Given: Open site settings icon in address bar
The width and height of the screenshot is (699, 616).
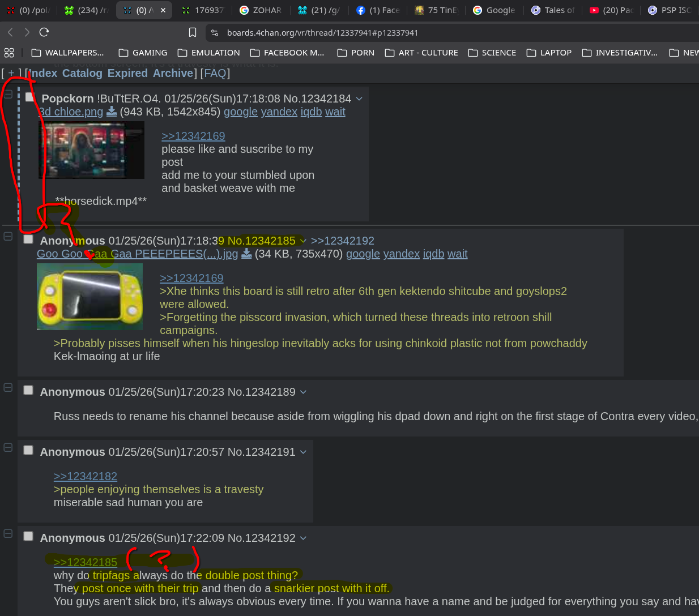Looking at the screenshot, I should [x=215, y=33].
